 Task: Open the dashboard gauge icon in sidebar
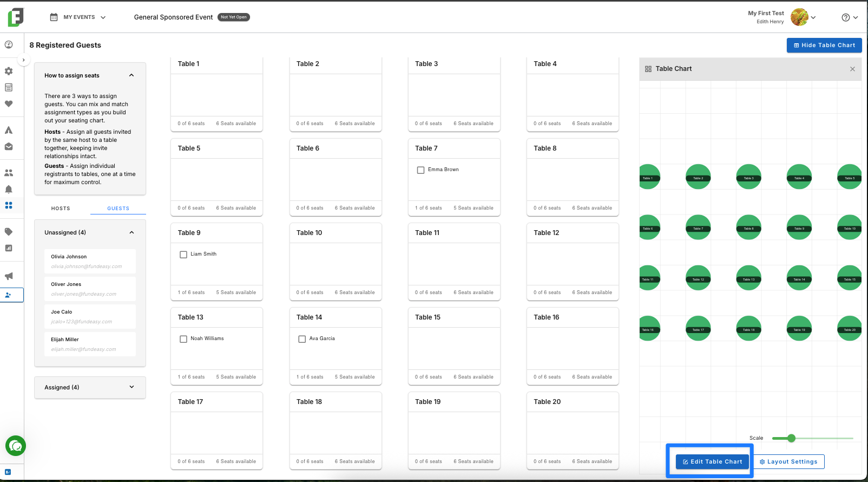point(9,44)
